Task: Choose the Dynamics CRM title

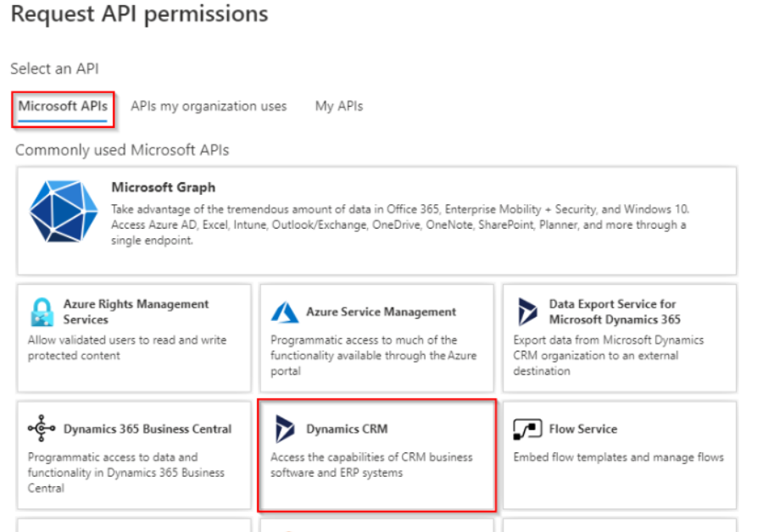Action: click(347, 429)
